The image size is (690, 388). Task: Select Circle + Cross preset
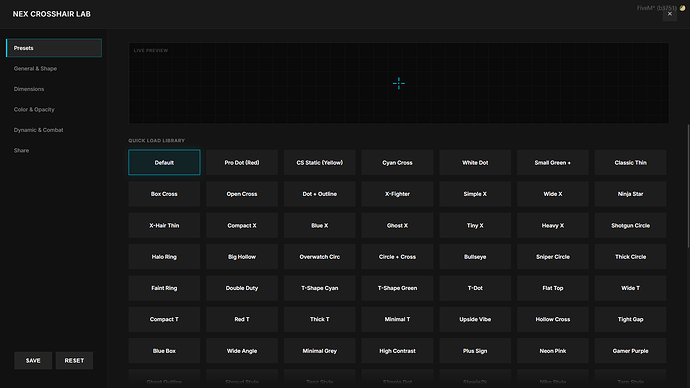pos(397,257)
